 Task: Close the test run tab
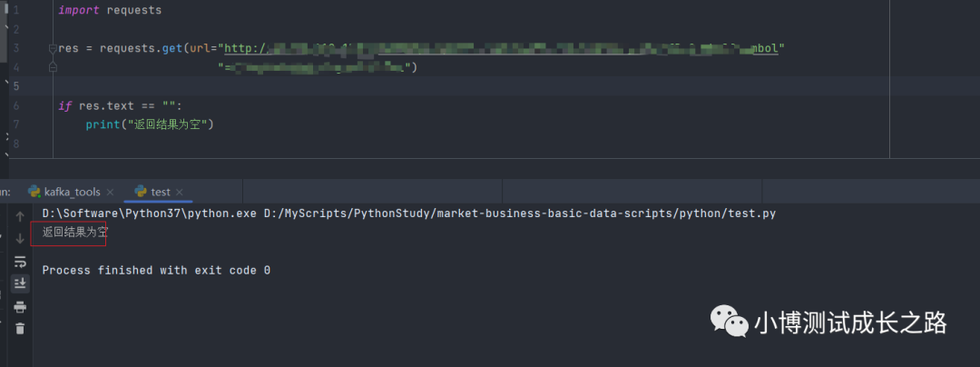180,193
